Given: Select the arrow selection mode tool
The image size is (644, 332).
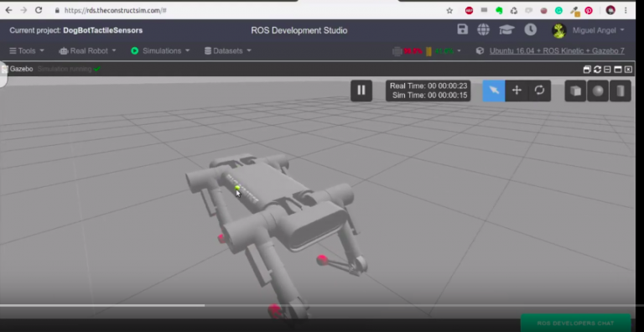Looking at the screenshot, I should [x=494, y=91].
